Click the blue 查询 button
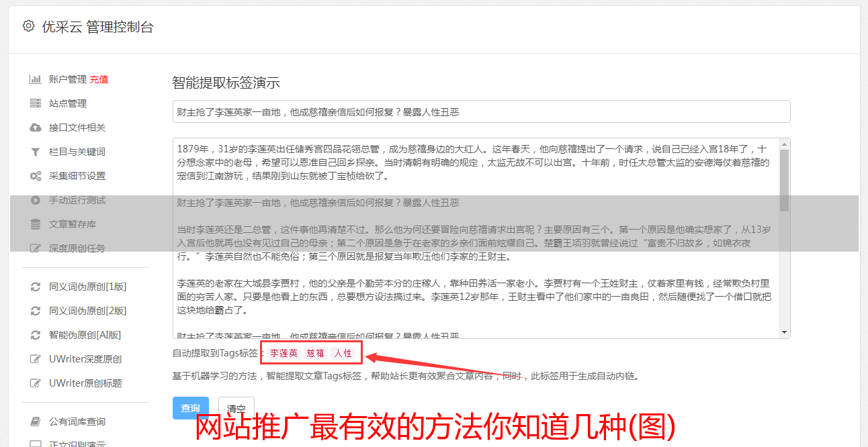 [x=191, y=408]
